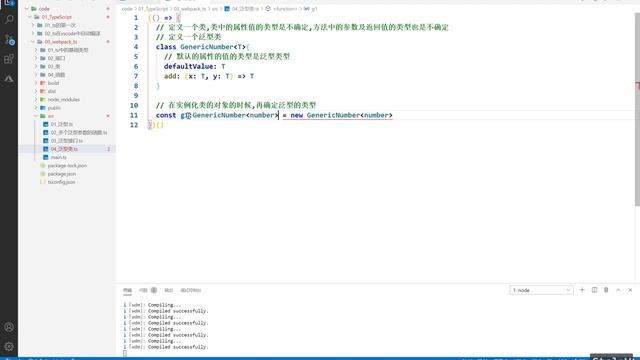This screenshot has width=640, height=360.
Task: Open the 03_泛型接口.ts file
Action: [x=67, y=141]
